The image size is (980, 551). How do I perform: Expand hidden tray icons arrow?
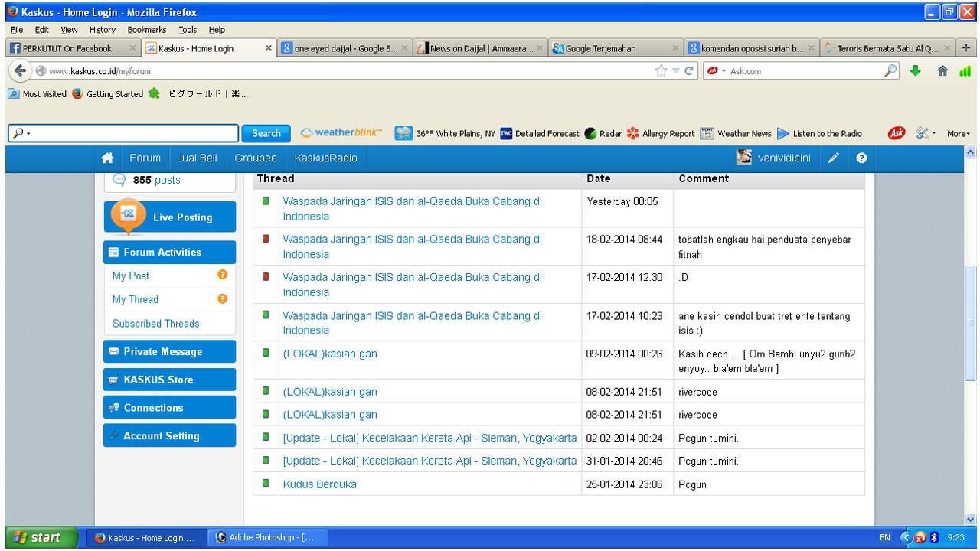click(906, 537)
